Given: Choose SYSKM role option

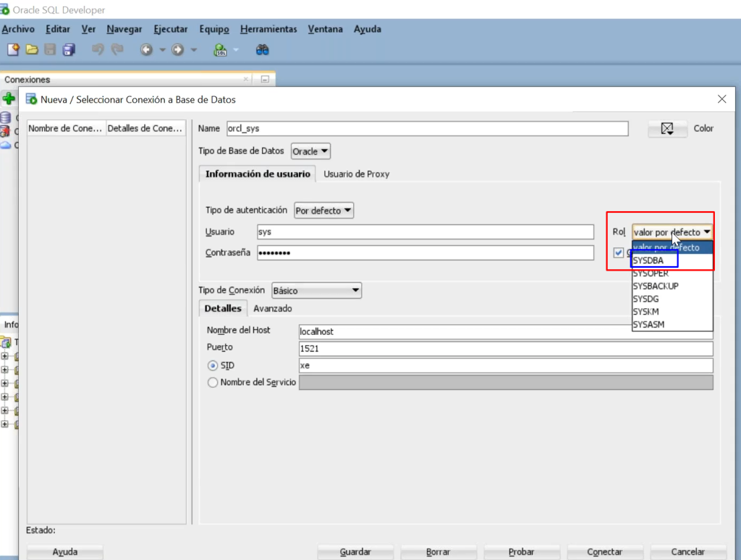Looking at the screenshot, I should coord(672,311).
